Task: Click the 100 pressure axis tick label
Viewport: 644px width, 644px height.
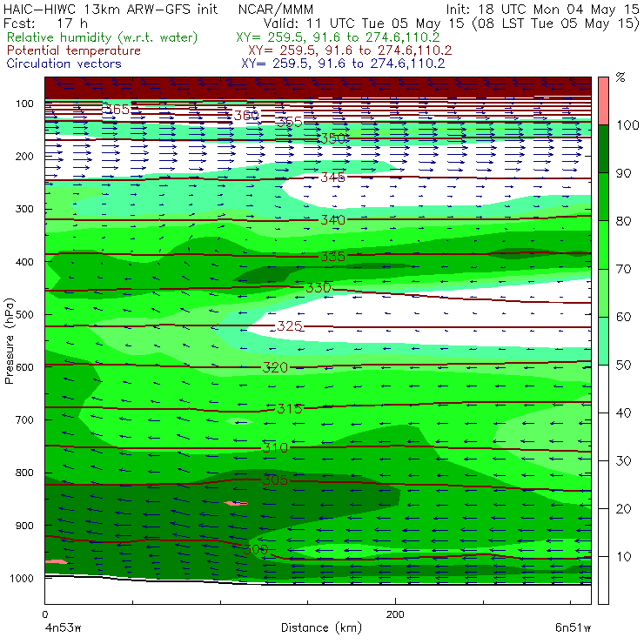Action: 24,104
